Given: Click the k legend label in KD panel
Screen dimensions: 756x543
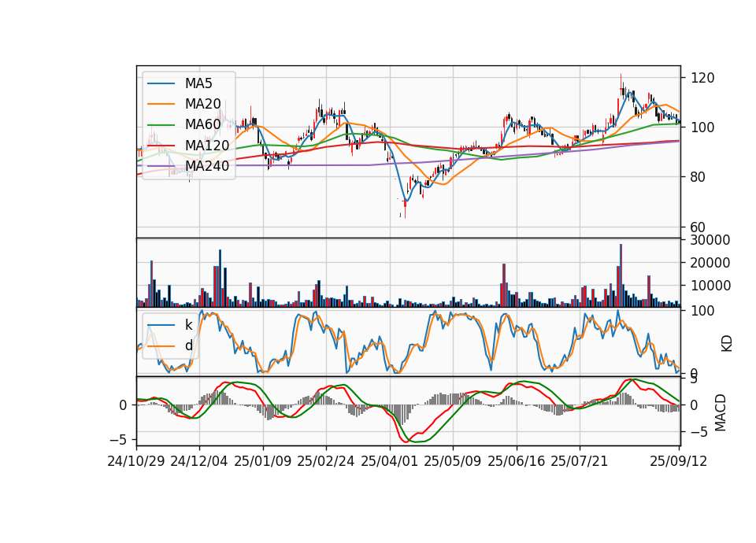Looking at the screenshot, I should [x=188, y=325].
